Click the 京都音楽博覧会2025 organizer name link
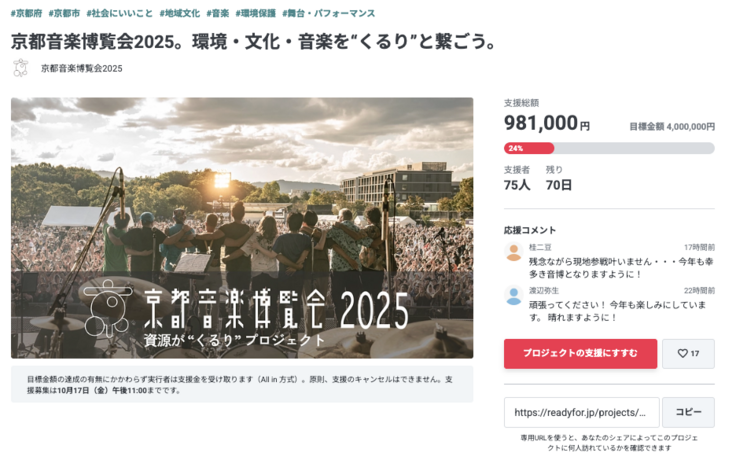Screen dimensions: 736x460 point(81,68)
